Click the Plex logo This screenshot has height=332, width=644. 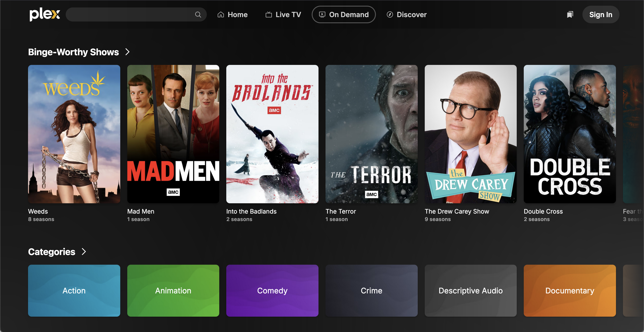pos(45,14)
